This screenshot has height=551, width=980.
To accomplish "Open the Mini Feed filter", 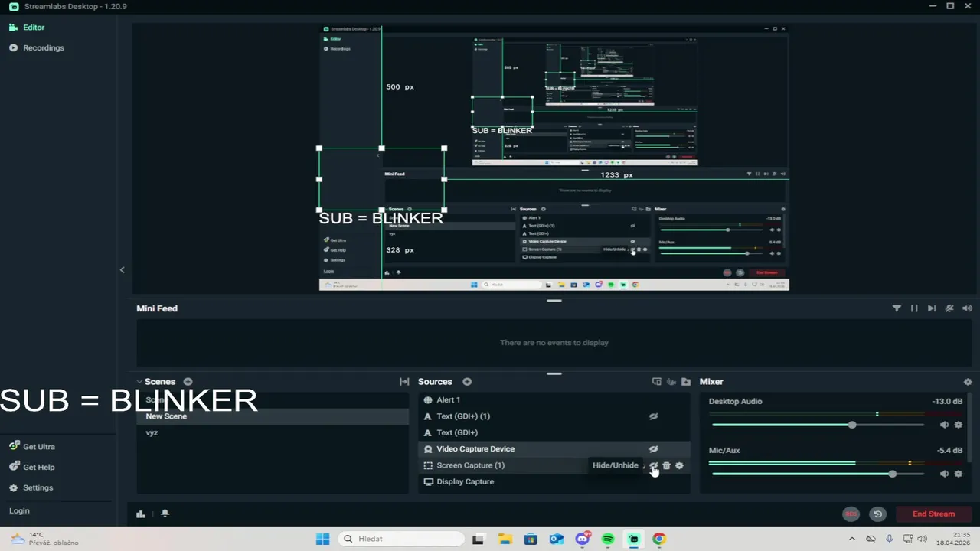I will coord(897,308).
